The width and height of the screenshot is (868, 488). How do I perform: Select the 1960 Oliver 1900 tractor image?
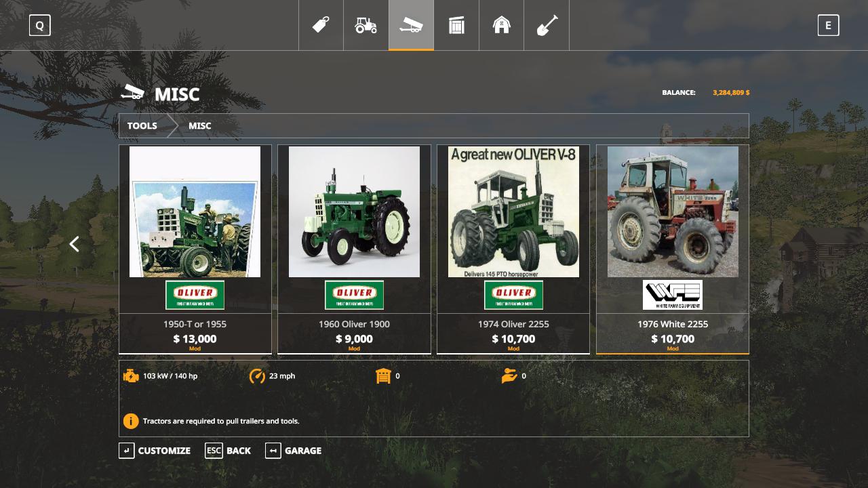click(354, 211)
